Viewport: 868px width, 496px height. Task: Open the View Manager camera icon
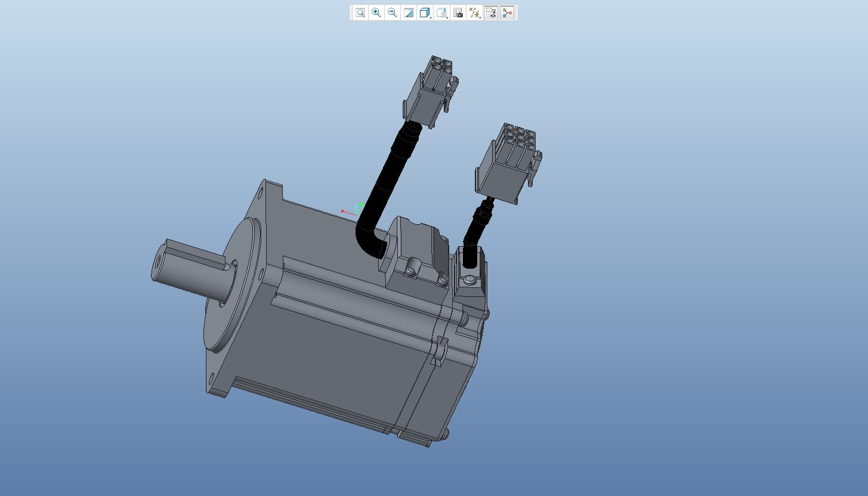pyautogui.click(x=458, y=13)
